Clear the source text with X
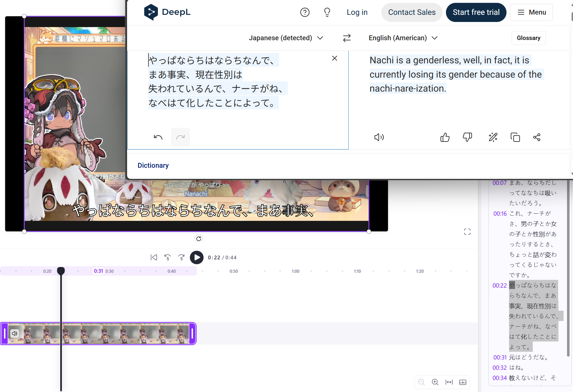 335,58
